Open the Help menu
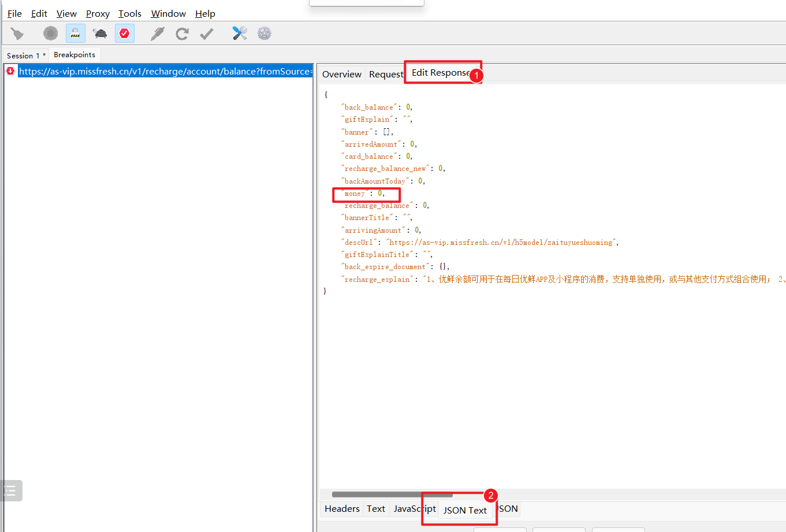This screenshot has height=532, width=786. point(205,13)
